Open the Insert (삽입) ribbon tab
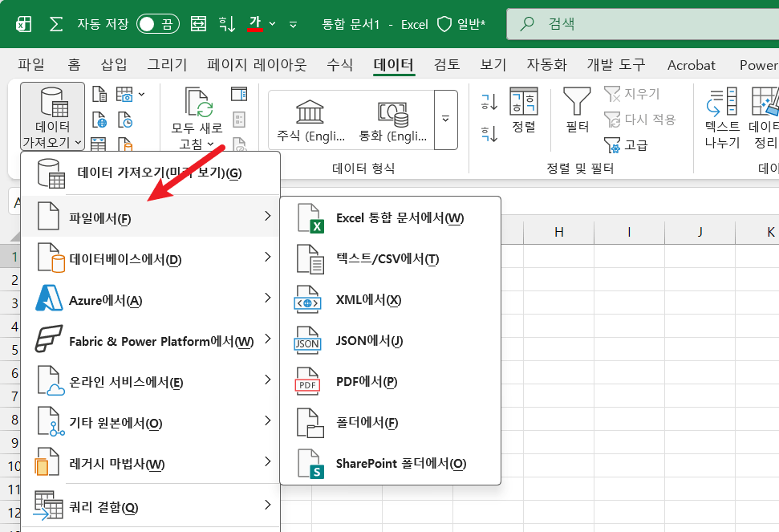The height and width of the screenshot is (532, 779). click(x=114, y=64)
